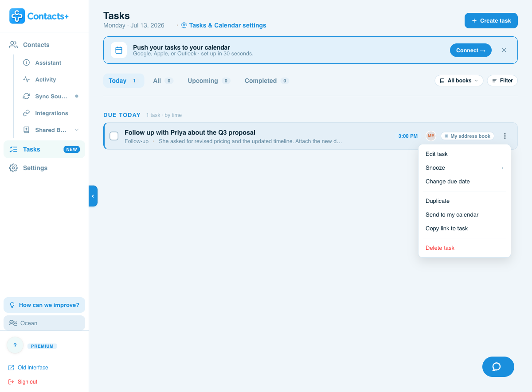Click the PREMIUM badge
Image resolution: width=532 pixels, height=392 pixels.
coord(43,346)
